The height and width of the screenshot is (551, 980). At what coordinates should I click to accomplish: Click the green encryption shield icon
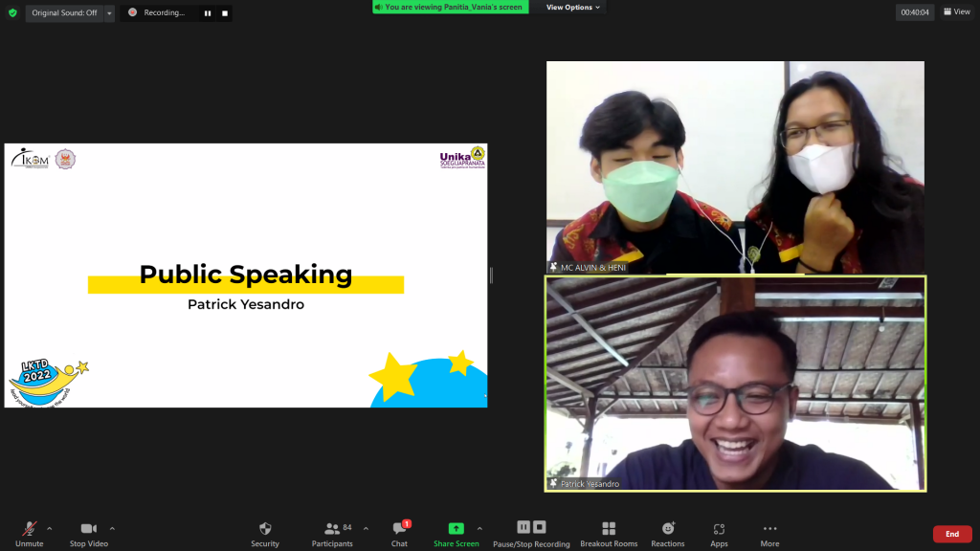coord(12,12)
